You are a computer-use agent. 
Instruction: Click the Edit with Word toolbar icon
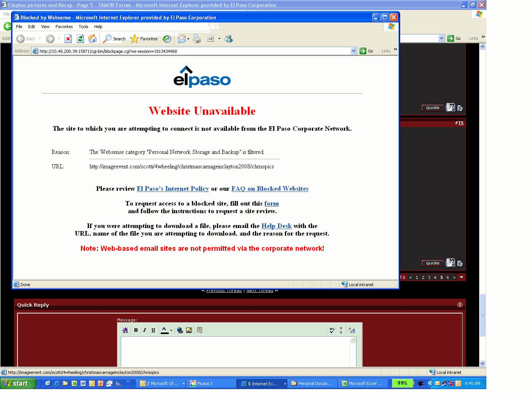coord(211,39)
